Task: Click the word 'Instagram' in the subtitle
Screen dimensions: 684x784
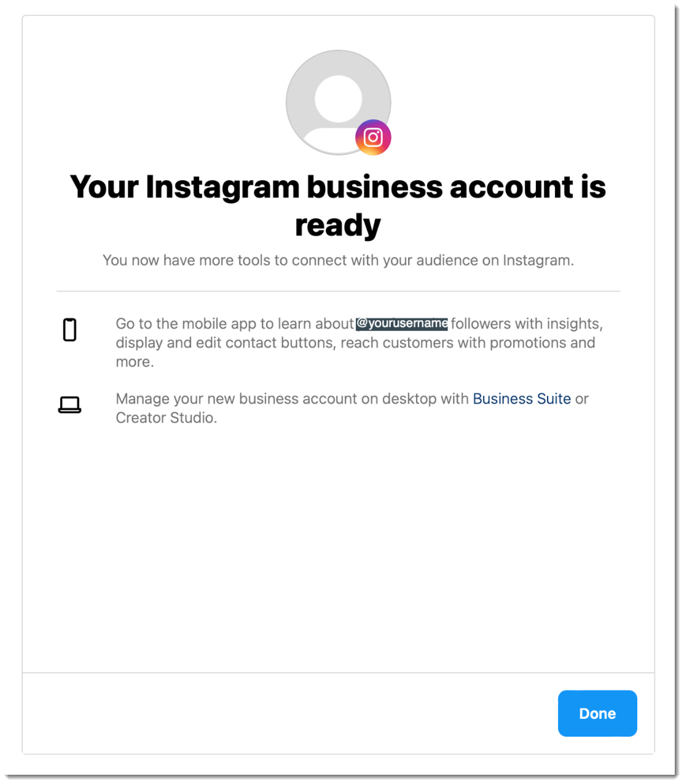Action: (x=538, y=261)
